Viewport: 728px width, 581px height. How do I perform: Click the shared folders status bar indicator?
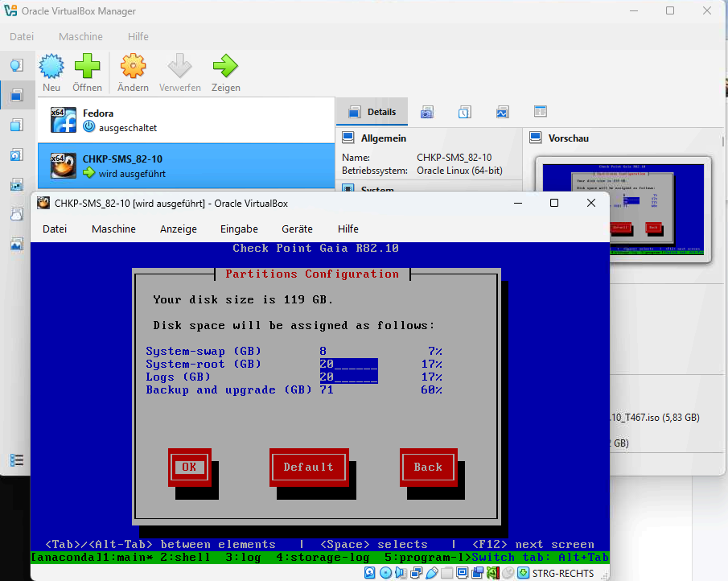tap(446, 573)
